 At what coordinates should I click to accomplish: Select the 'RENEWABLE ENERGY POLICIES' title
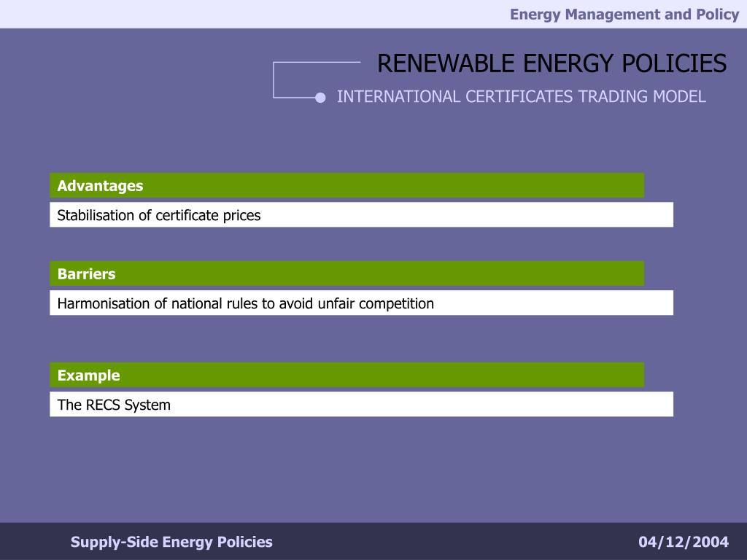551,63
